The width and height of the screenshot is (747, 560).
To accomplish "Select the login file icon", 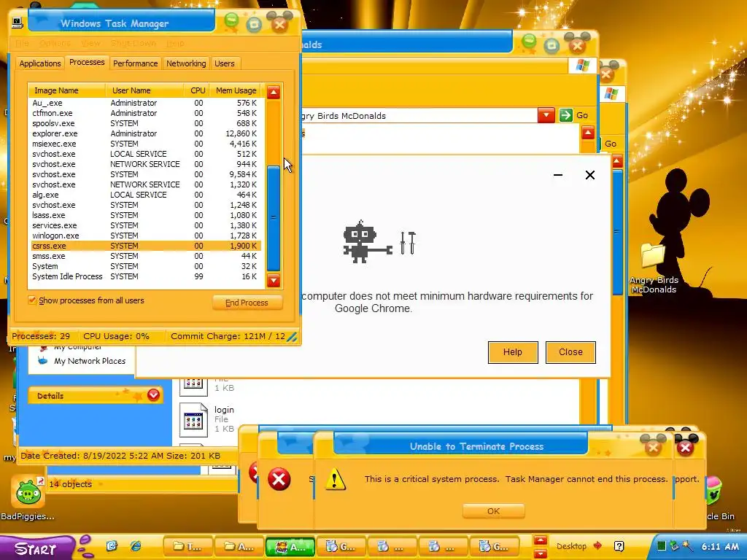I will (193, 420).
